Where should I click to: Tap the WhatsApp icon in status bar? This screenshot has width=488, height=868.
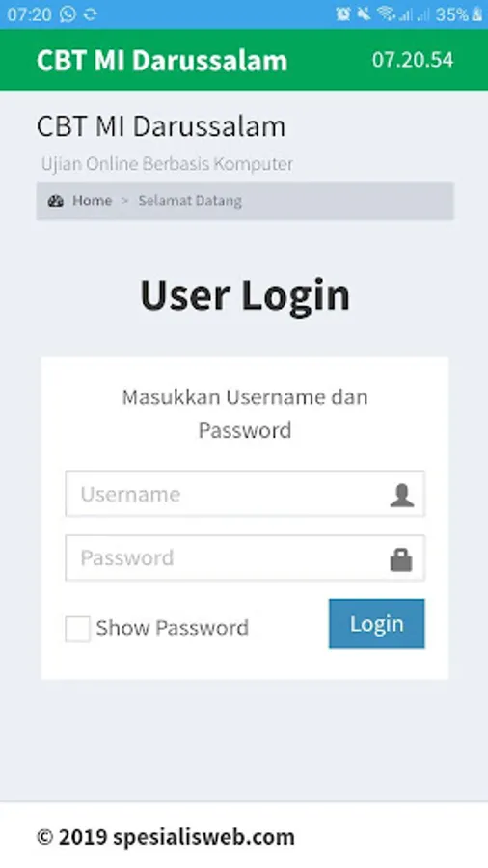tap(68, 14)
